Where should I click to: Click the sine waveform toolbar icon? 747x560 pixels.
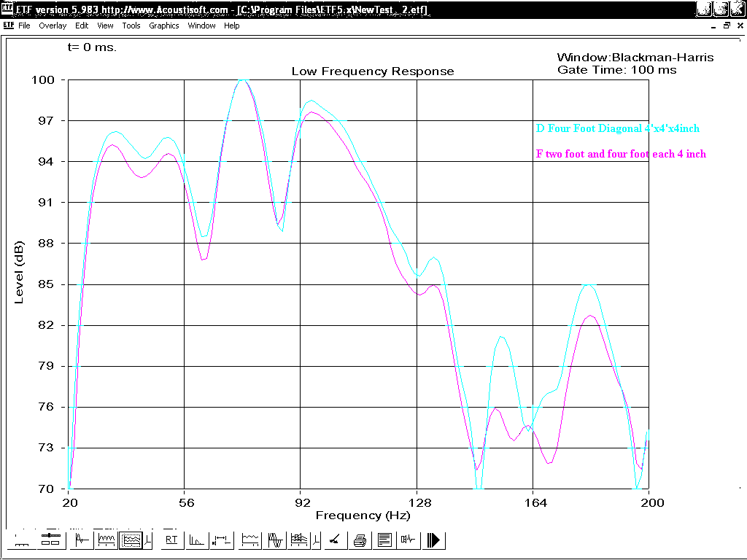pyautogui.click(x=275, y=540)
